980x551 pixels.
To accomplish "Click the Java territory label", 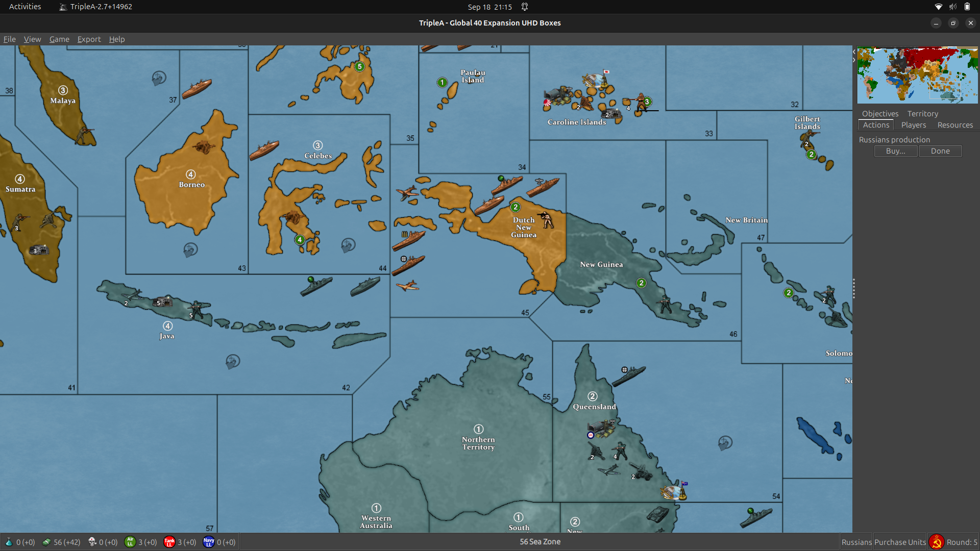I will (x=167, y=336).
